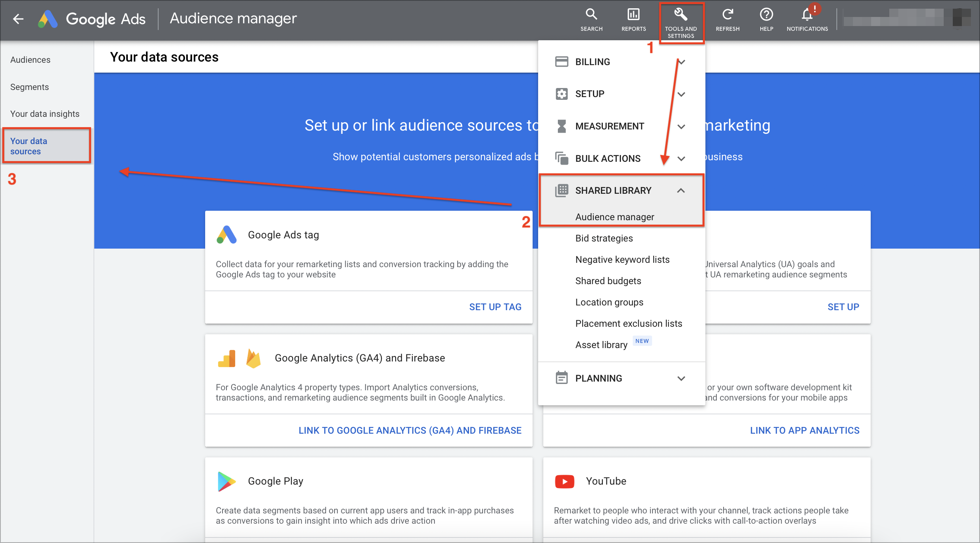
Task: Click LINK TO APP ANALYTICS
Action: [804, 431]
